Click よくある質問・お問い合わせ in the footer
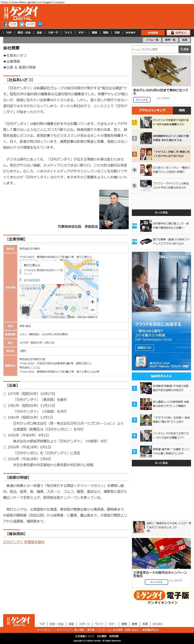Screen dimensions: 194x644 pyautogui.click(x=124, y=630)
